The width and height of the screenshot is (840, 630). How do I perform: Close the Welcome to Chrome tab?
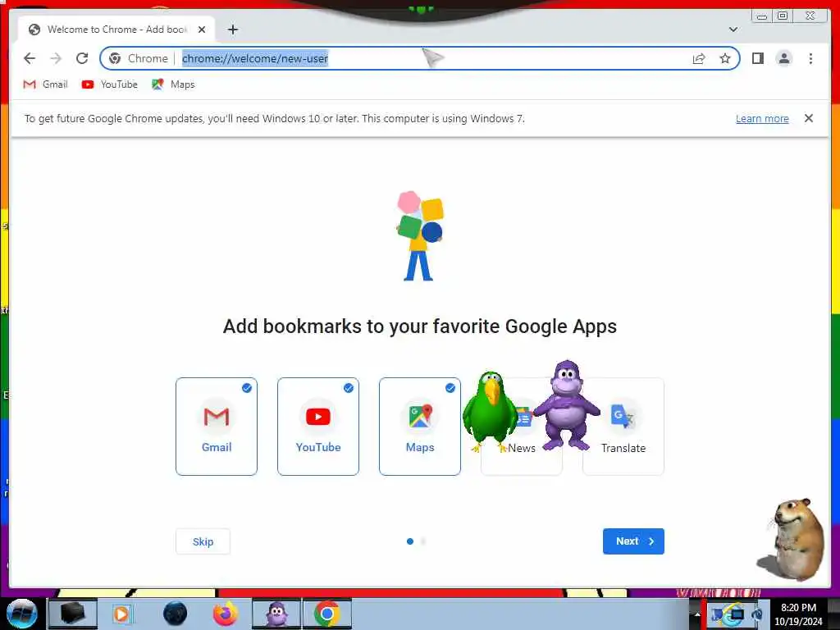click(x=202, y=30)
